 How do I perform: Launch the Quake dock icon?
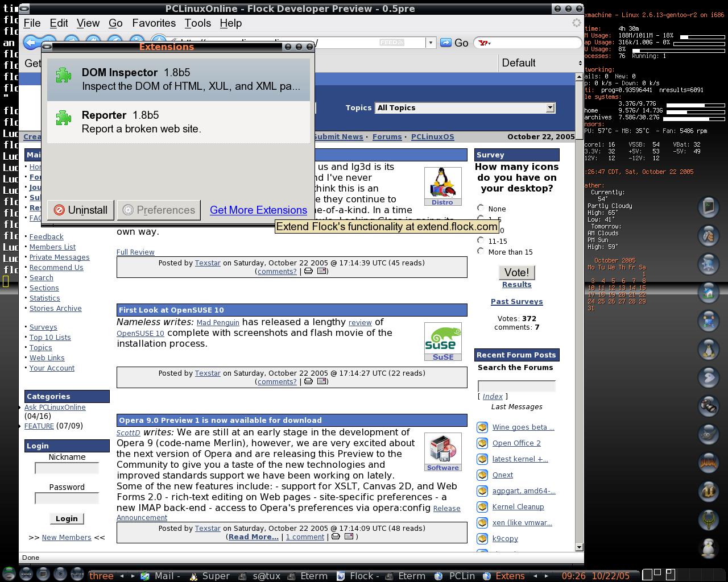pos(709,520)
